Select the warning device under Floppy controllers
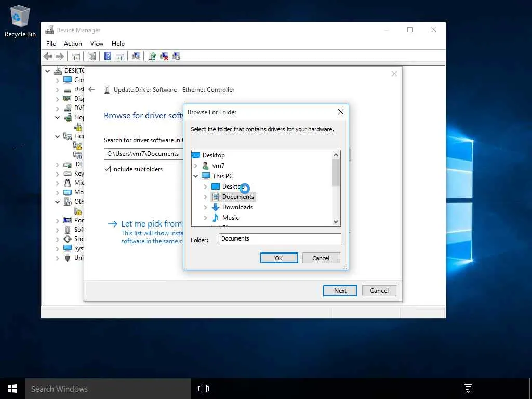The width and height of the screenshot is (532, 399). tap(78, 127)
